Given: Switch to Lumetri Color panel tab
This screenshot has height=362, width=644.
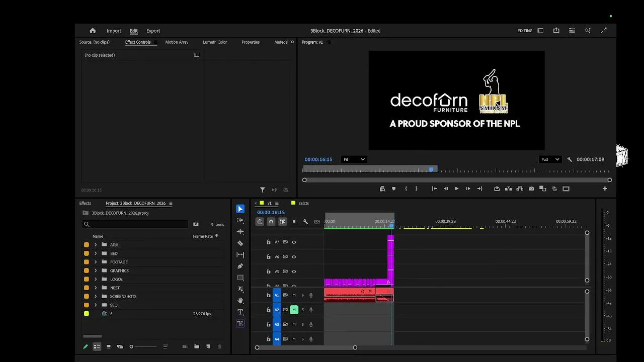Looking at the screenshot, I should (215, 42).
